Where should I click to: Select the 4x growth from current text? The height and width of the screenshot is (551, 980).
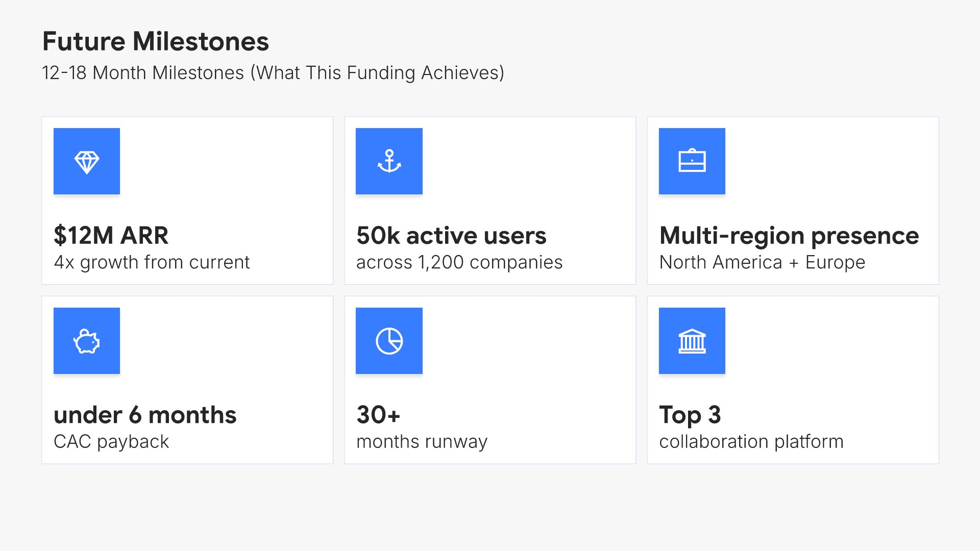coord(152,262)
